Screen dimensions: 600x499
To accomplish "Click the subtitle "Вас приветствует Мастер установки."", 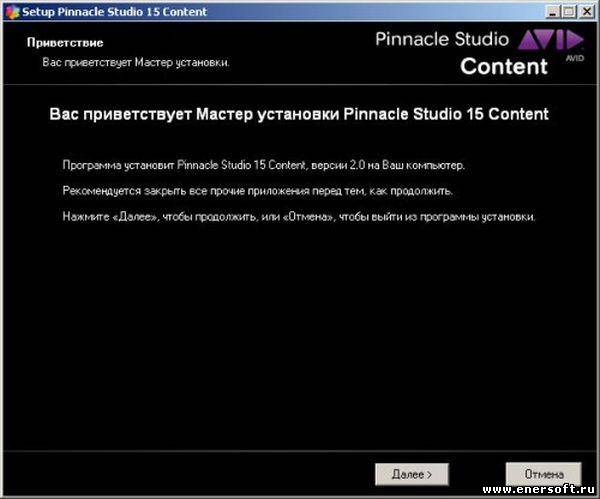I will coord(136,62).
